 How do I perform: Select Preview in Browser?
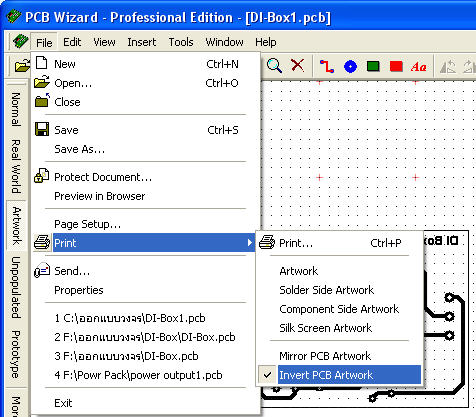146,196
